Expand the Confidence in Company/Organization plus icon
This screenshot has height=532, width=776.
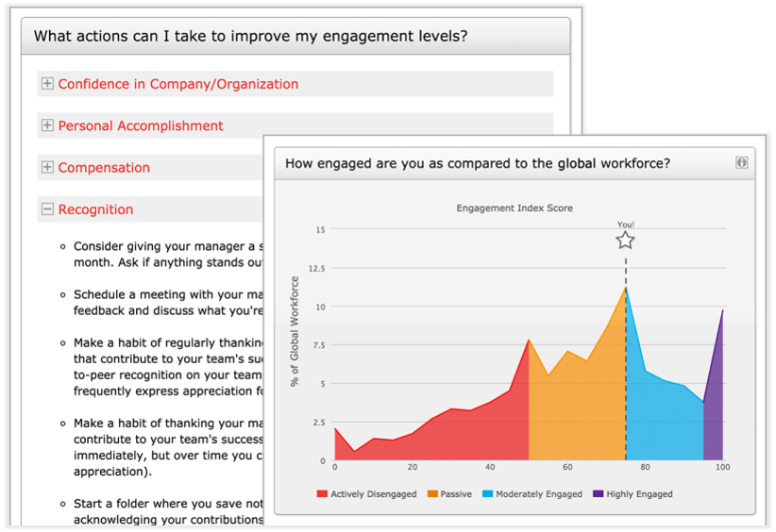pos(47,84)
